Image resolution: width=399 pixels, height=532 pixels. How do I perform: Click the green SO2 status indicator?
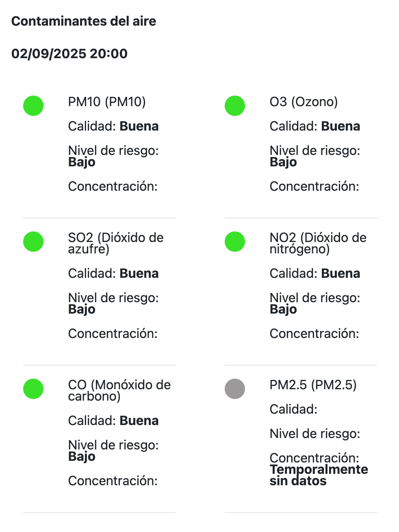pos(33,242)
